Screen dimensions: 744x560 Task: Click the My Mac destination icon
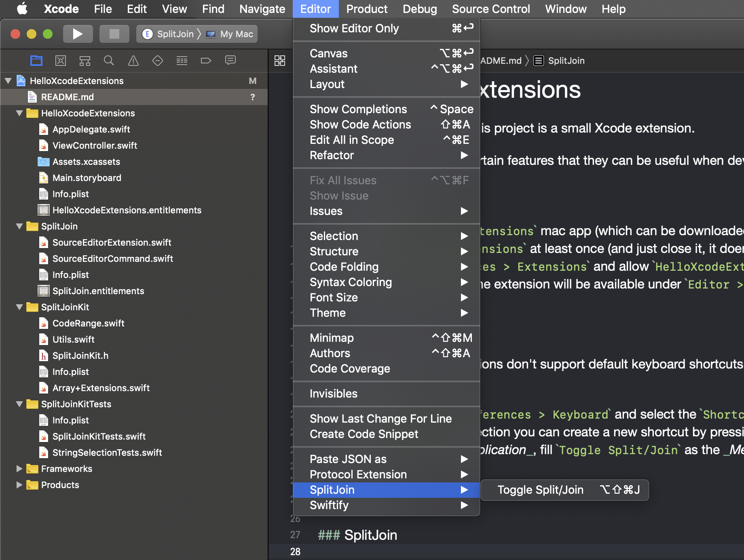tap(211, 34)
